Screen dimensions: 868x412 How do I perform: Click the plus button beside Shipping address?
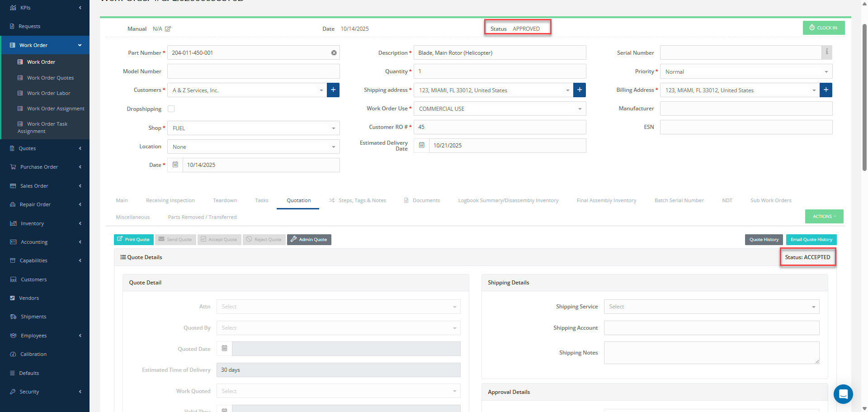tap(580, 90)
